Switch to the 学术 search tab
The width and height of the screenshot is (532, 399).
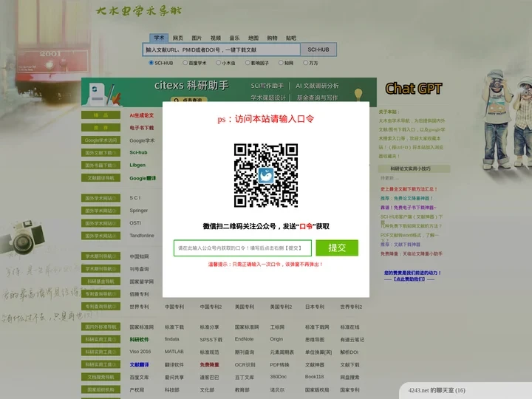(159, 38)
